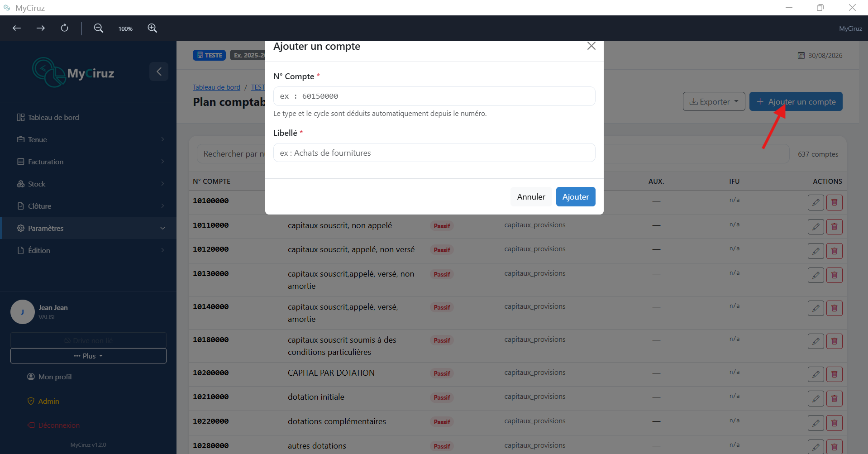This screenshot has height=454, width=868.
Task: Edit account 10110000 with pencil icon
Action: click(816, 227)
